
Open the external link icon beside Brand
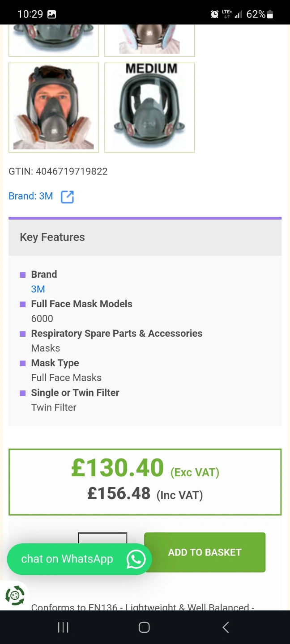click(67, 197)
